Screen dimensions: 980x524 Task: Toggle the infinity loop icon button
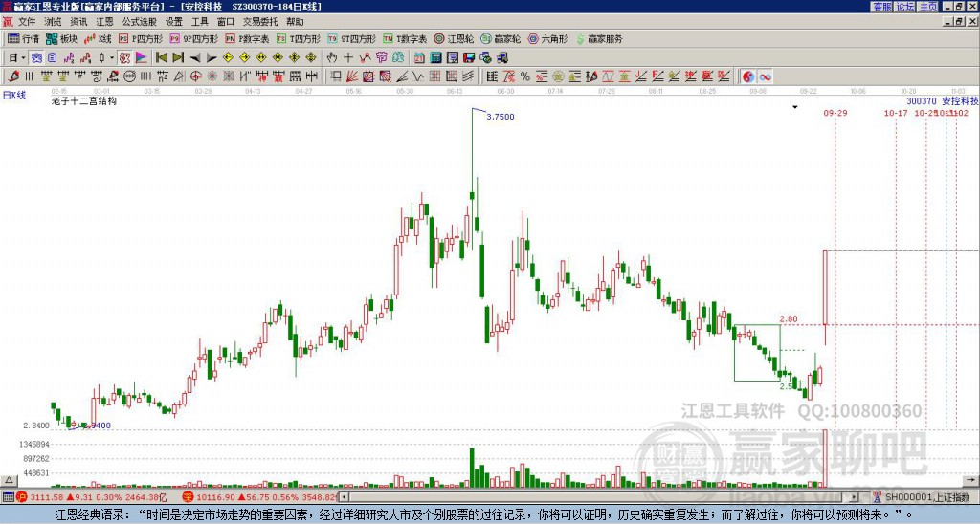(x=765, y=76)
